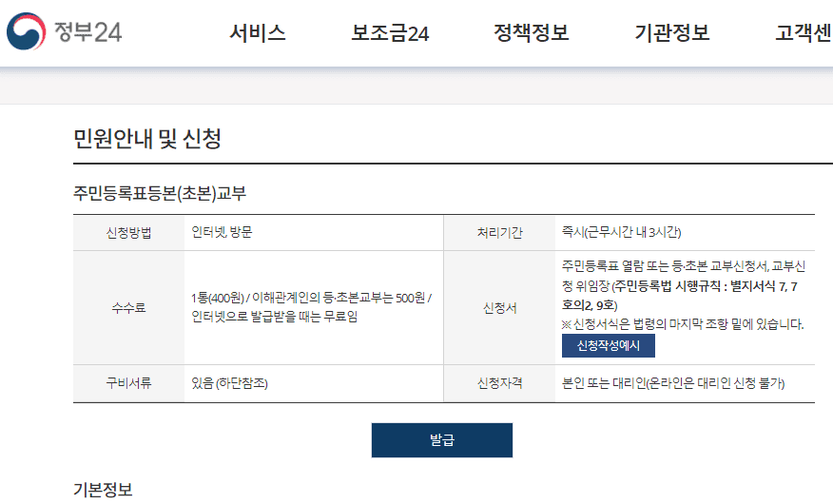Click the 처리기간 header cell

pyautogui.click(x=499, y=232)
